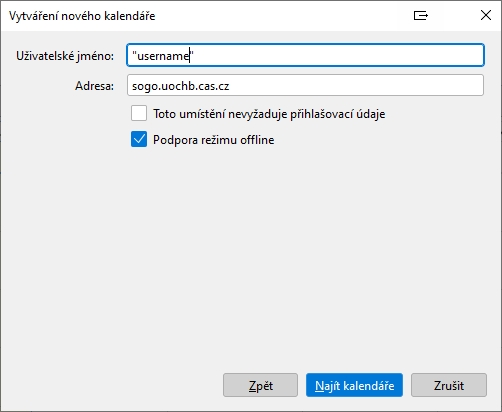Click the "Adresa:" field label
The height and width of the screenshot is (412, 502).
(94, 86)
